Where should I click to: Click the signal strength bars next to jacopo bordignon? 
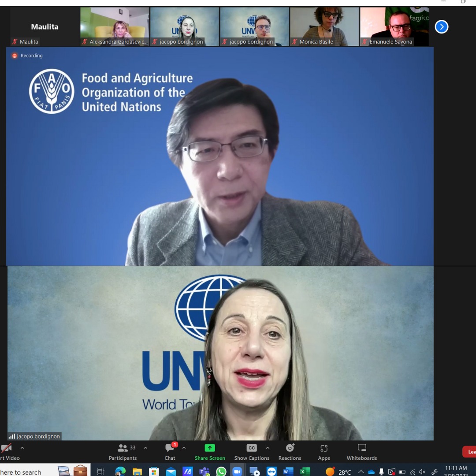tap(12, 436)
